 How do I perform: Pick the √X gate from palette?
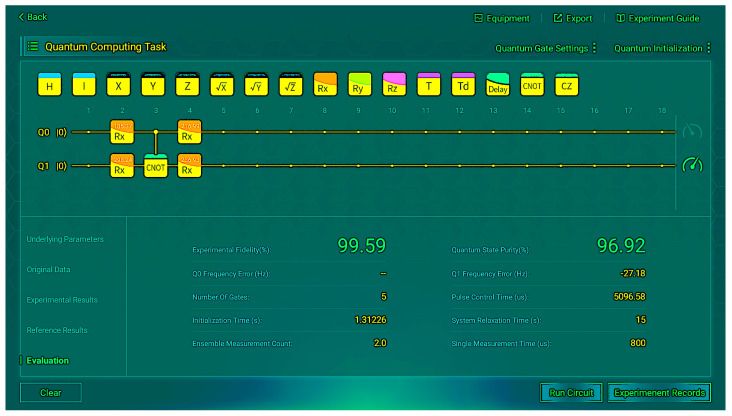click(222, 85)
